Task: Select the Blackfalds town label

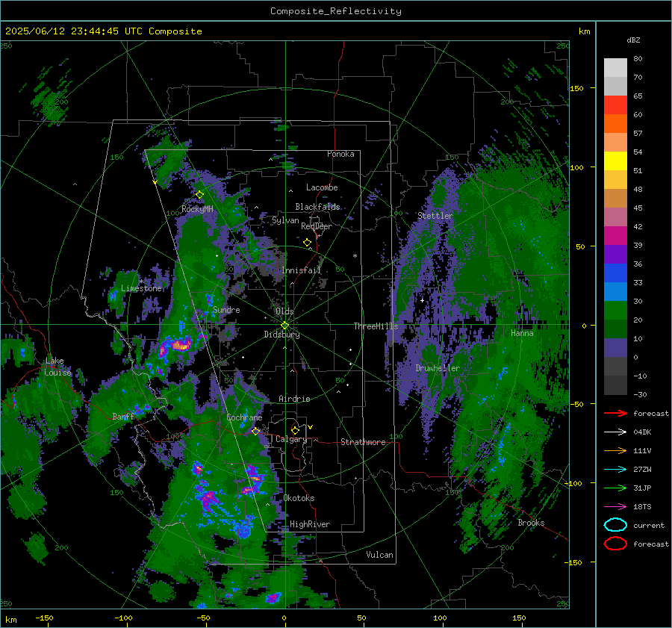Action: click(317, 207)
